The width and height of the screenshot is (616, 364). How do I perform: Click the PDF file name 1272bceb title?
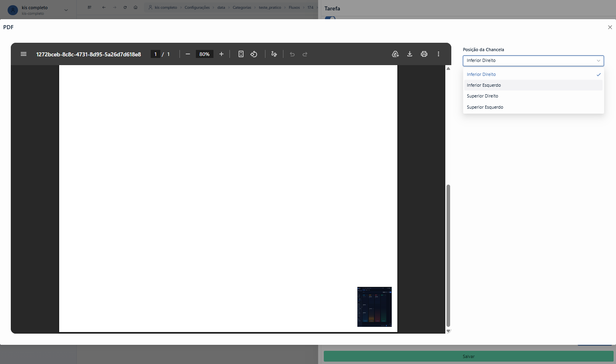coord(89,54)
